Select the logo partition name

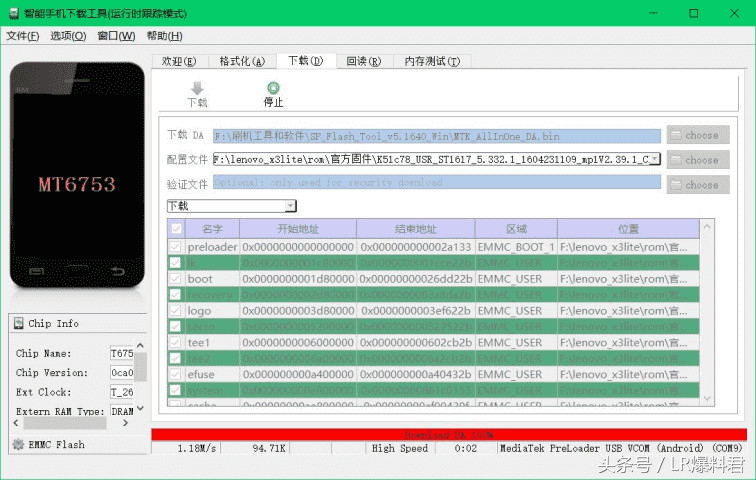click(x=199, y=311)
